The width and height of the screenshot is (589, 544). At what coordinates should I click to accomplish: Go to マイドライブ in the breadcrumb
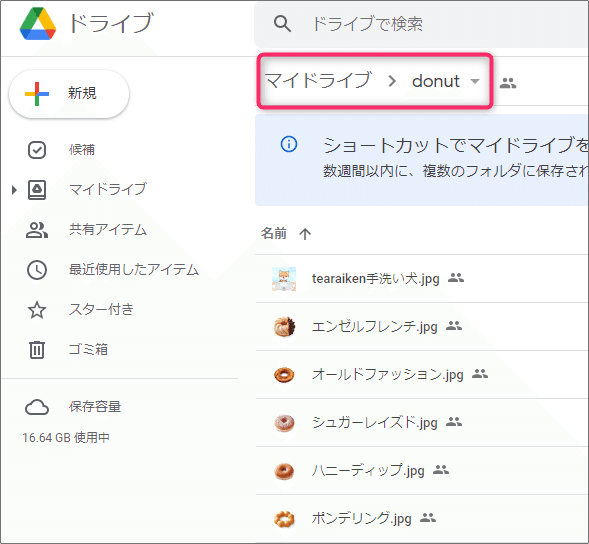click(318, 81)
